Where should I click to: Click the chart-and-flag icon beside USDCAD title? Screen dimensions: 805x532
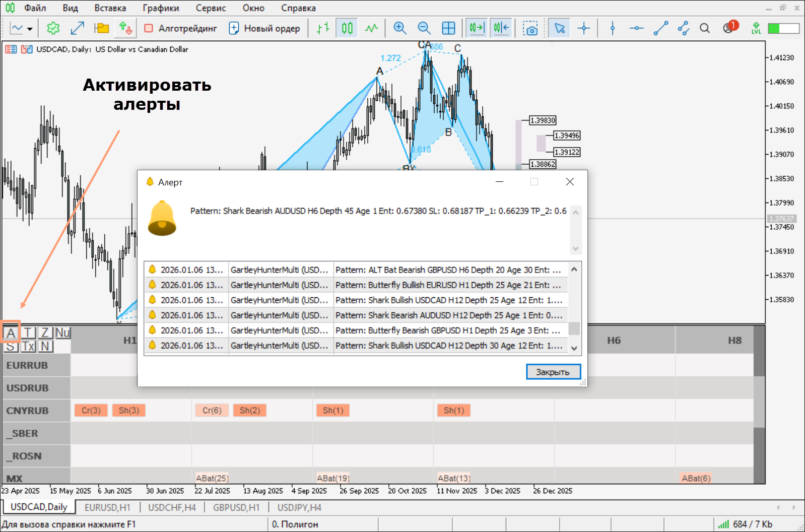[x=27, y=49]
